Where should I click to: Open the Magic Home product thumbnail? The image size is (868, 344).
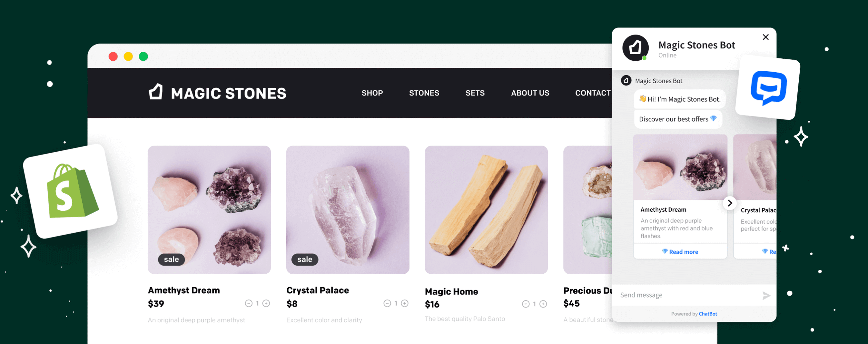[x=486, y=210]
